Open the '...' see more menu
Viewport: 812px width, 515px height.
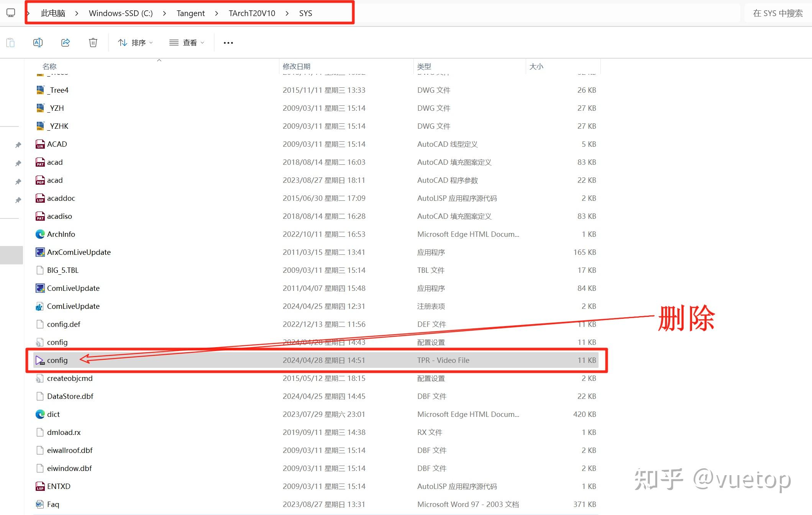228,43
